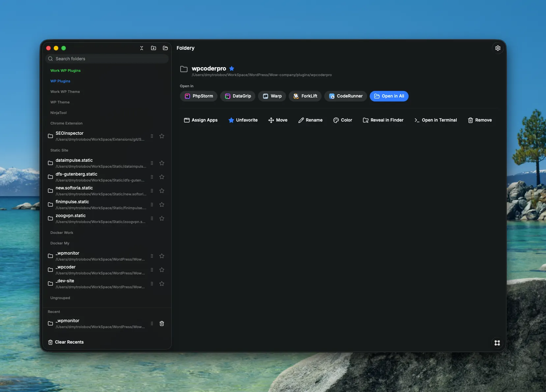Screen dimensions: 546x392
Task: Click the Move action
Action: point(278,120)
